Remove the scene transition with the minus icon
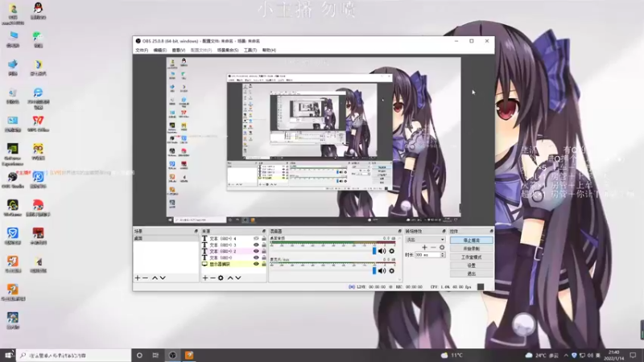Screen dimensions: 644x362 coord(433,248)
